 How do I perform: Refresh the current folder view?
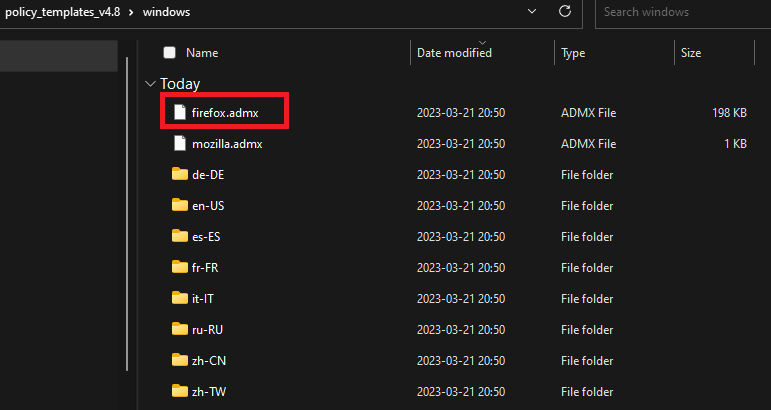(x=565, y=11)
